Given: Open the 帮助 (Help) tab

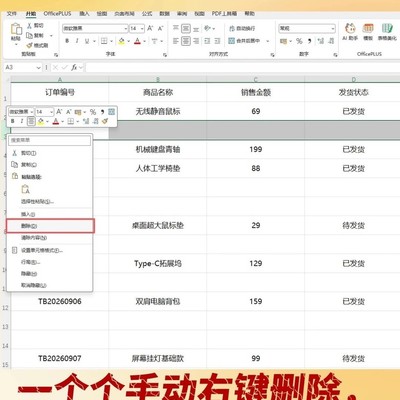Looking at the screenshot, I should (x=250, y=13).
